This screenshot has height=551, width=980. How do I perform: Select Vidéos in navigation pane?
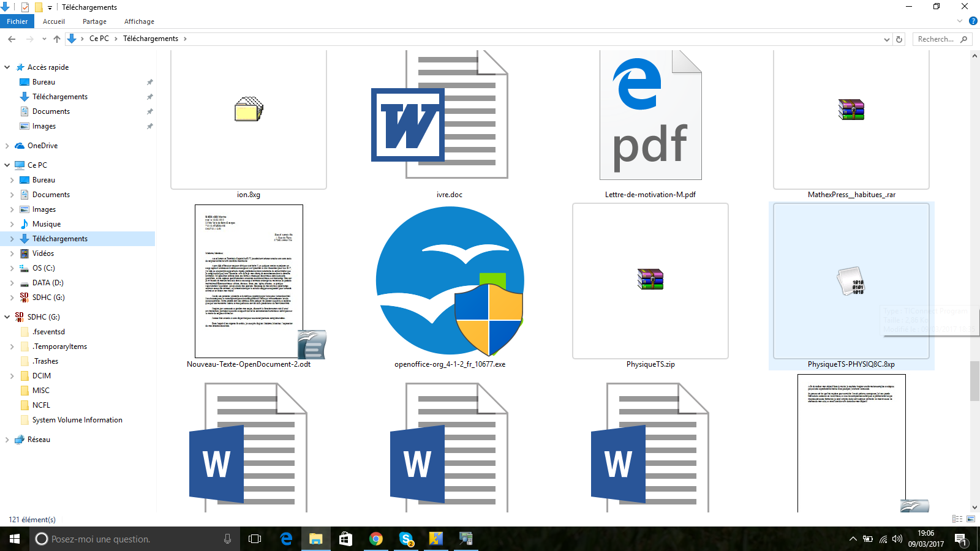pos(43,253)
